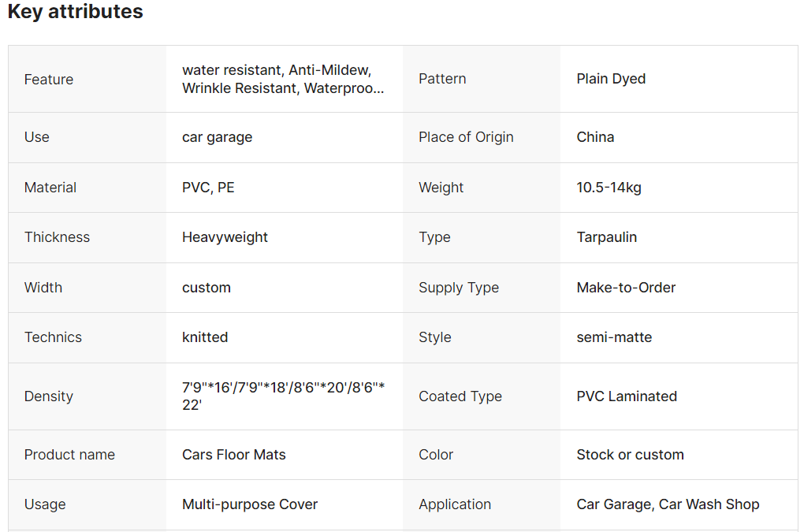The width and height of the screenshot is (804, 532).
Task: Click the knitted Technics value
Action: (205, 337)
